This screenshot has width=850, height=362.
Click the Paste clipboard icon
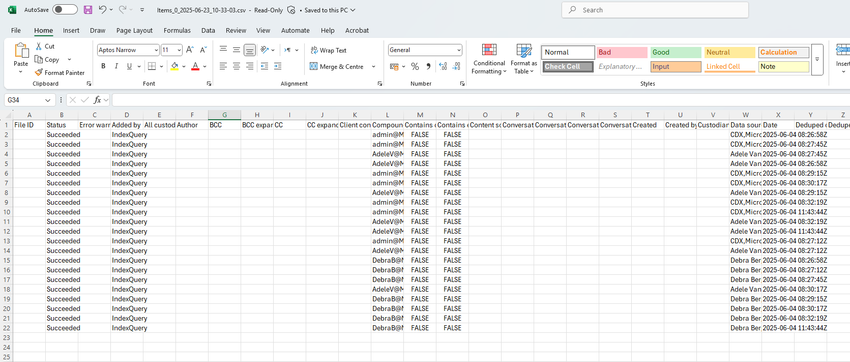pyautogui.click(x=21, y=51)
